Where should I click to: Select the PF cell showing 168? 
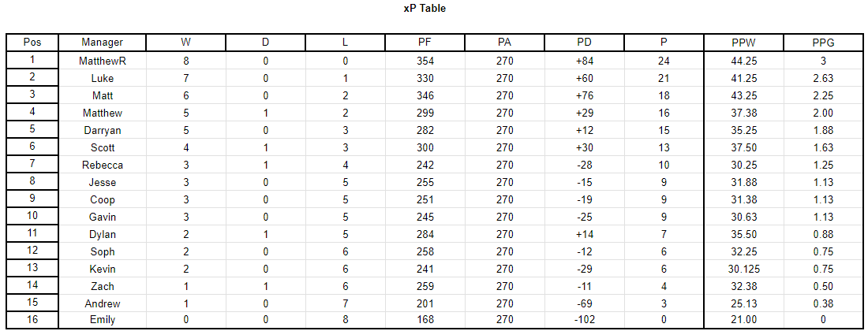coord(425,320)
